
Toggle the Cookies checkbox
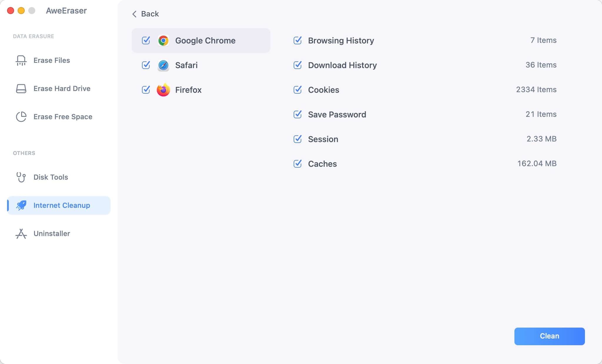[298, 90]
